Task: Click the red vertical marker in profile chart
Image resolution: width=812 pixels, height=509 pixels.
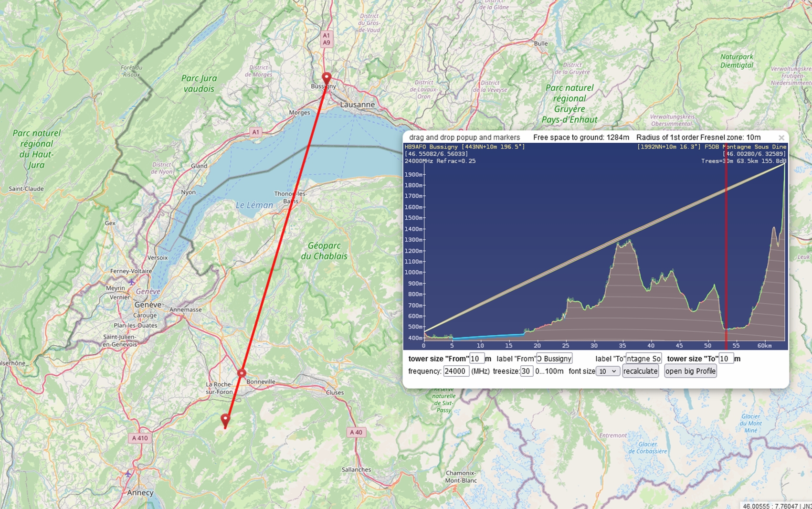Action: tap(726, 246)
